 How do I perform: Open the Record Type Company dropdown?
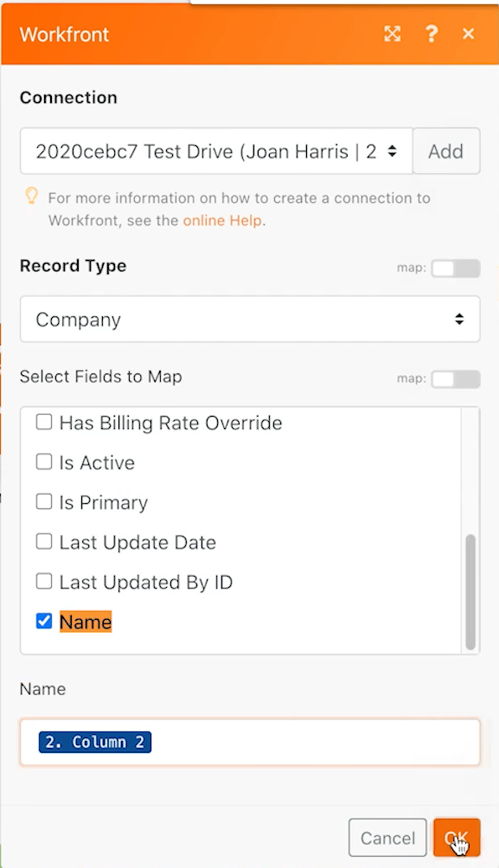point(250,319)
